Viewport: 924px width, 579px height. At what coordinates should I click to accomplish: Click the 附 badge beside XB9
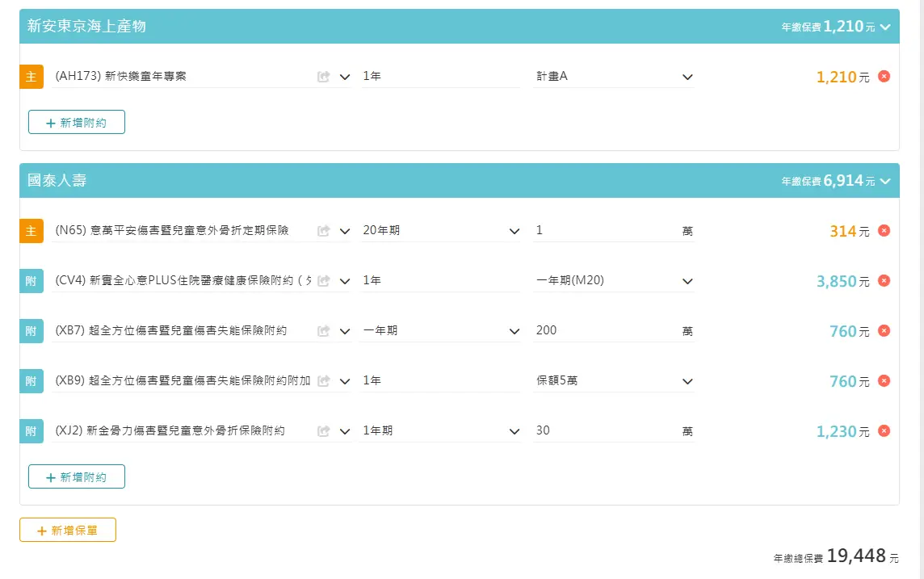31,381
